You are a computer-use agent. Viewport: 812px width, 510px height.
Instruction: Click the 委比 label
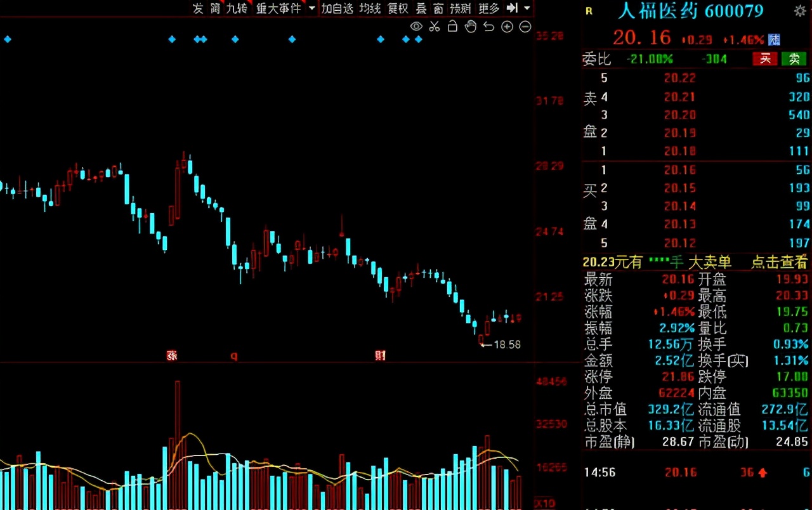click(597, 59)
